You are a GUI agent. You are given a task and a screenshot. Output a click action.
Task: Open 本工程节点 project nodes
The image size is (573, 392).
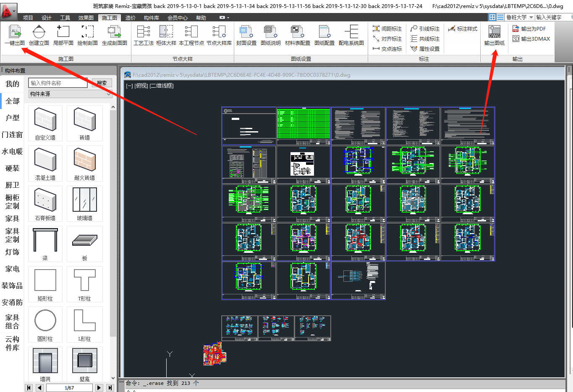pos(191,35)
